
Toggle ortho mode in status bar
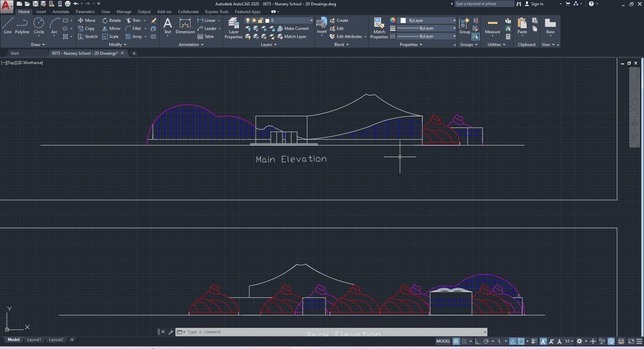tap(478, 341)
